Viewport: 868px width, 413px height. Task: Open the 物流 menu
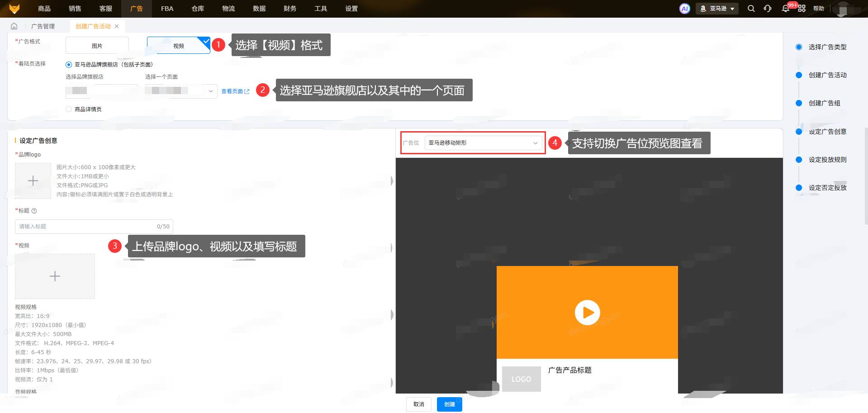[x=228, y=9]
